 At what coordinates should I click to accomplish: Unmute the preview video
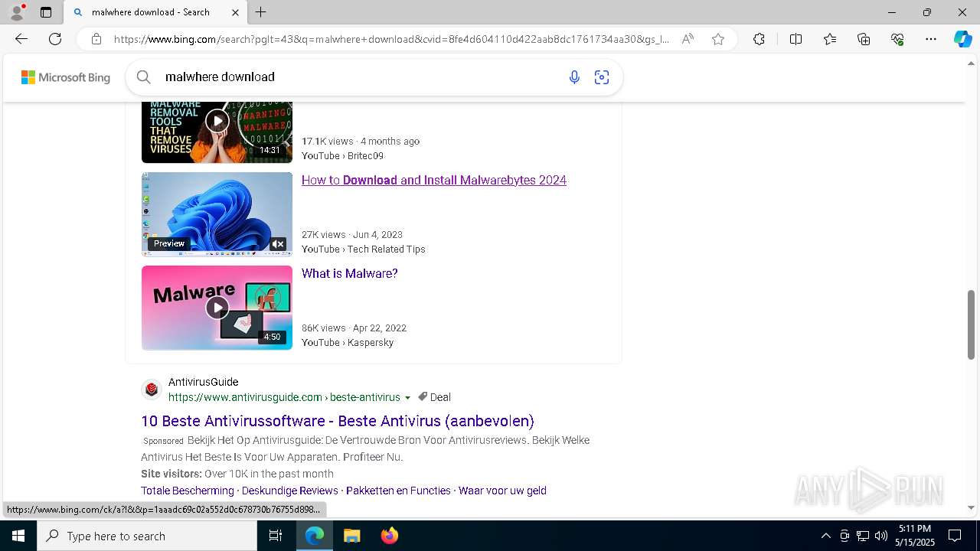[x=278, y=243]
